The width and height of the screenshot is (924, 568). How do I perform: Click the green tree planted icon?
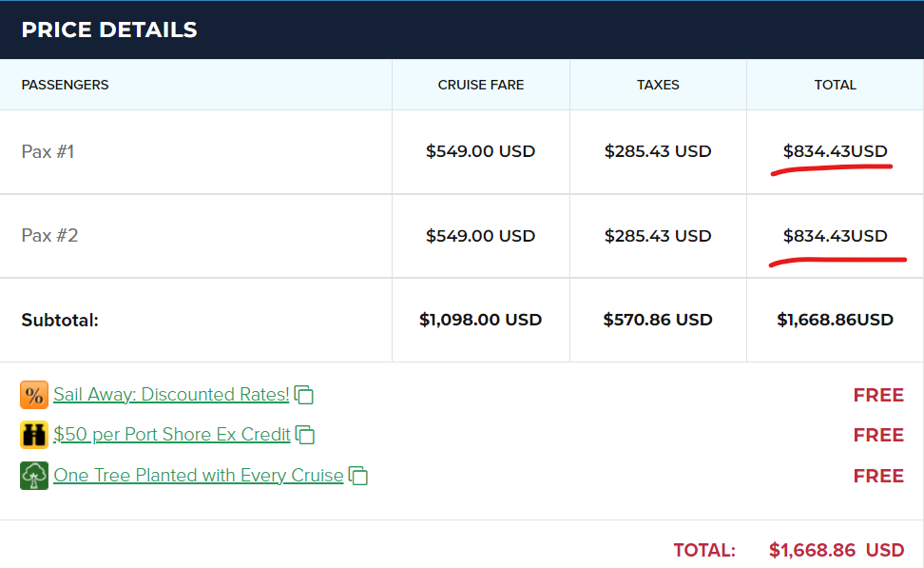click(x=34, y=476)
